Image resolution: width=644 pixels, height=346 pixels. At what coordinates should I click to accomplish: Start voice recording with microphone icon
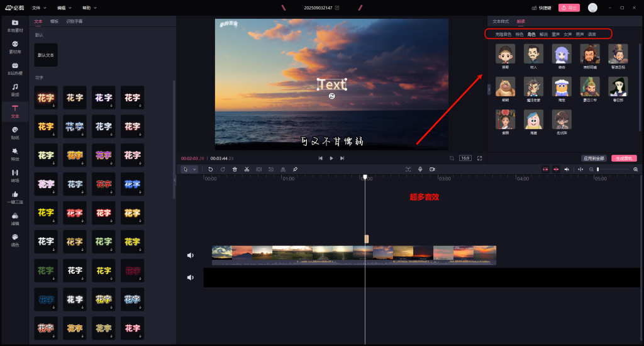pos(420,169)
